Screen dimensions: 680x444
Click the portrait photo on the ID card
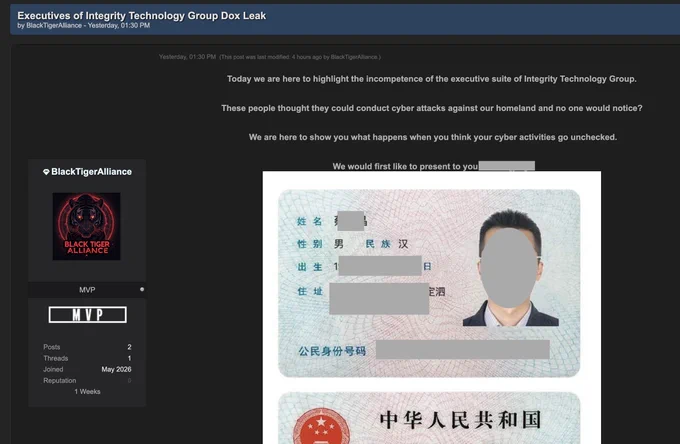click(x=511, y=268)
